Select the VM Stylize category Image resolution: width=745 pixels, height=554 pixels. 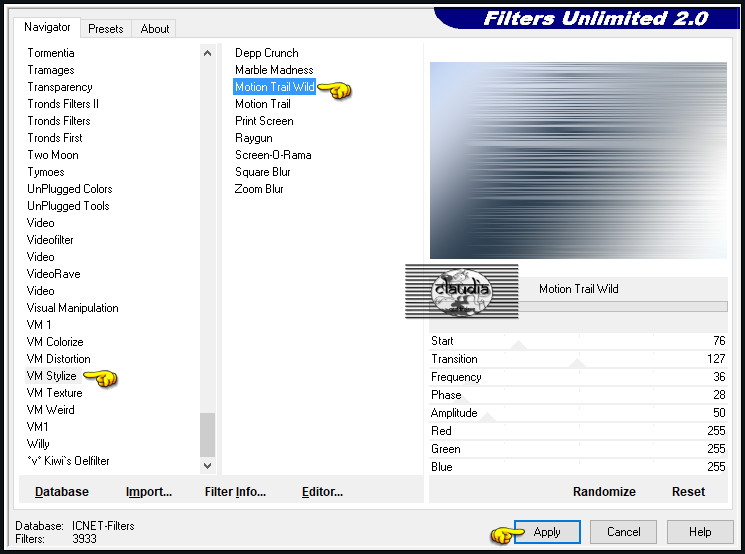[x=52, y=376]
